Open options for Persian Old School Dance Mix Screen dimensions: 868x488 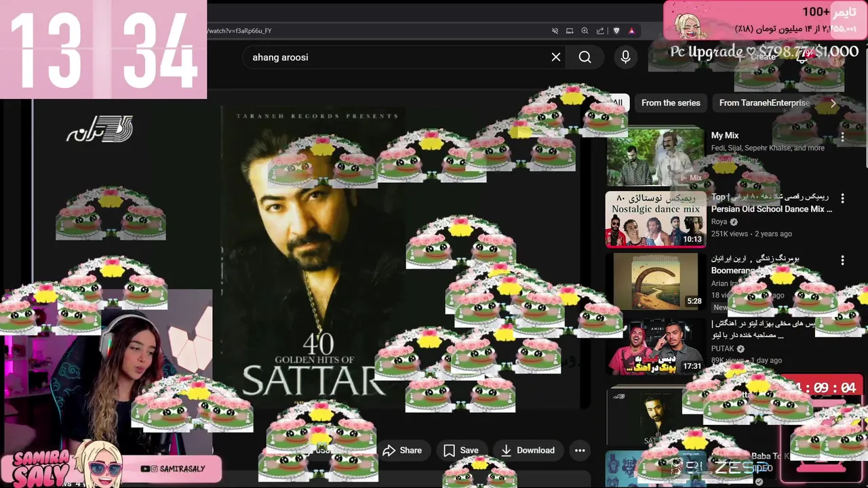point(842,199)
